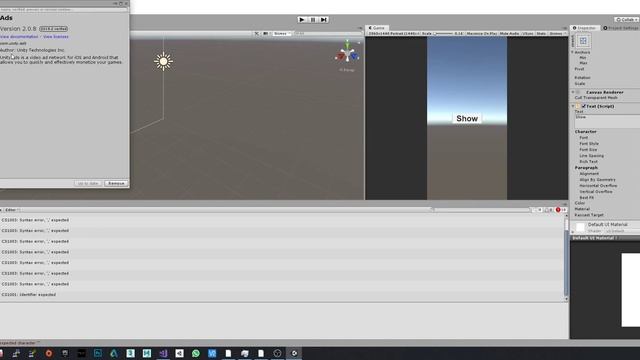Click the Remove button for Ads package
Screen dimensions: 640x360
point(116,183)
